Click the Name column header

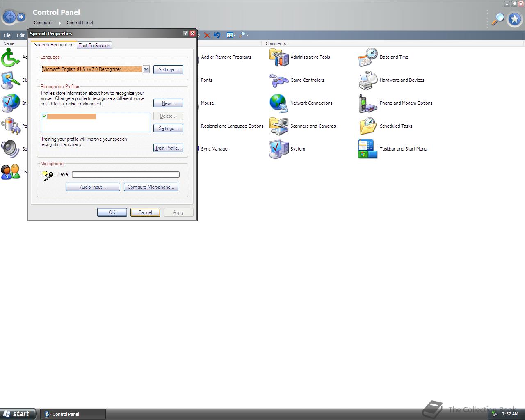(9, 43)
